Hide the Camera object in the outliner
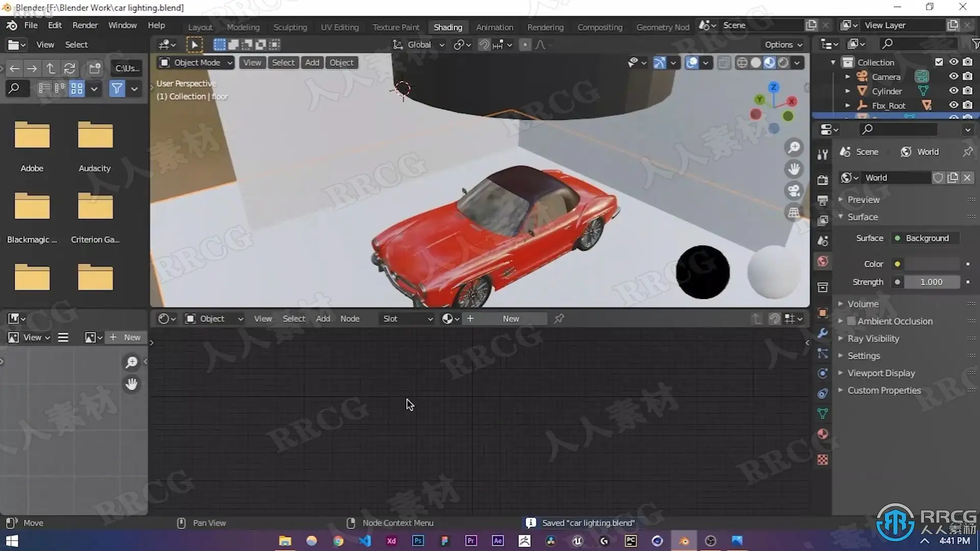The image size is (980, 551). click(x=953, y=77)
